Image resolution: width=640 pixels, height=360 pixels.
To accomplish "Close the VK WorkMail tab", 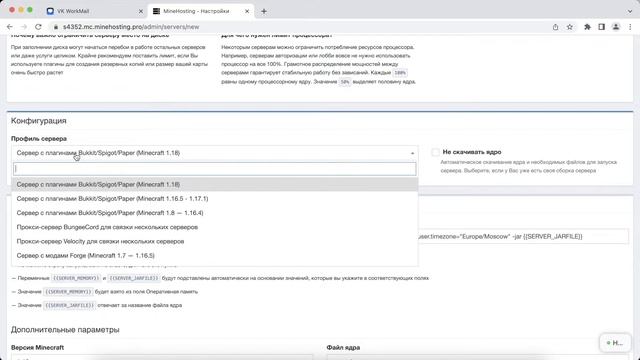I will (141, 11).
